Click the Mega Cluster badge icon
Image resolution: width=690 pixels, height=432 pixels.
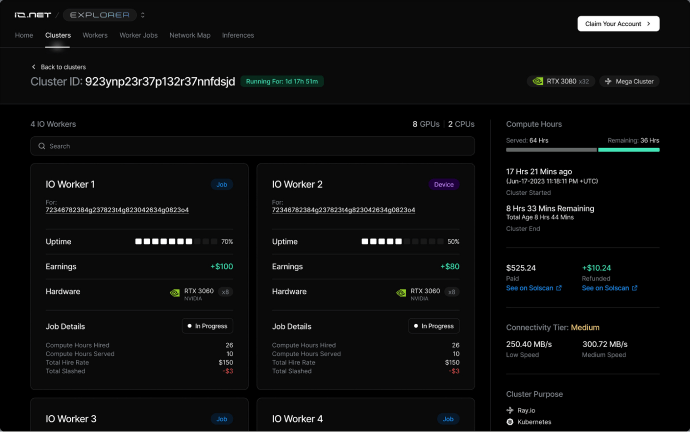(610, 81)
